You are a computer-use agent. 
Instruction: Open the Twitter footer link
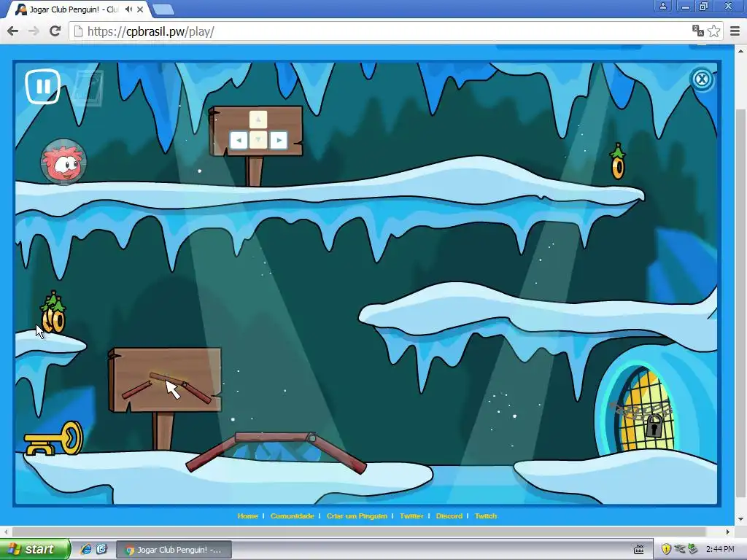coord(411,516)
